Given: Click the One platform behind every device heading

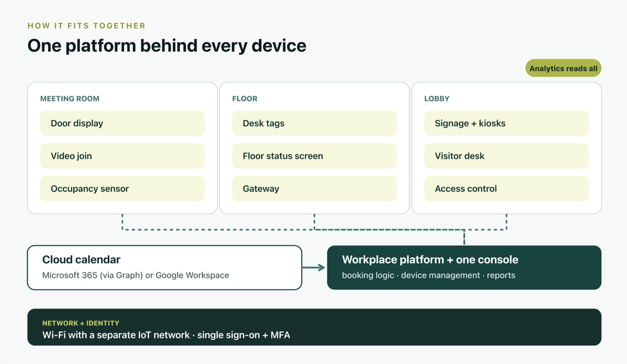Looking at the screenshot, I should pos(167,46).
